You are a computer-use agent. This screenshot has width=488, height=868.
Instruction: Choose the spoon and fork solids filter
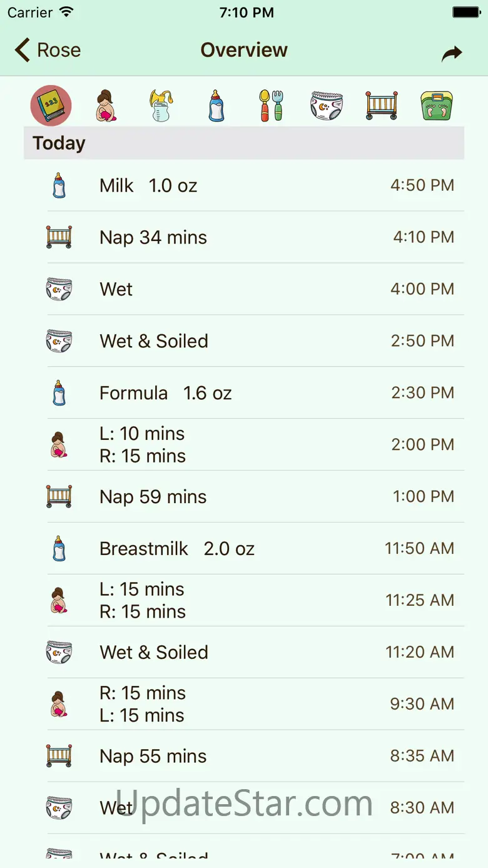click(x=271, y=105)
